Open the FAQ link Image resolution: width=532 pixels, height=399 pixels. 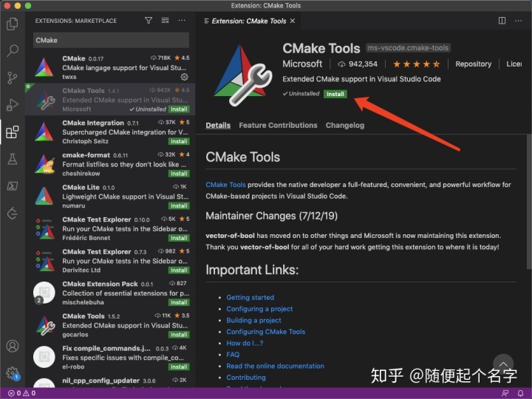click(233, 355)
